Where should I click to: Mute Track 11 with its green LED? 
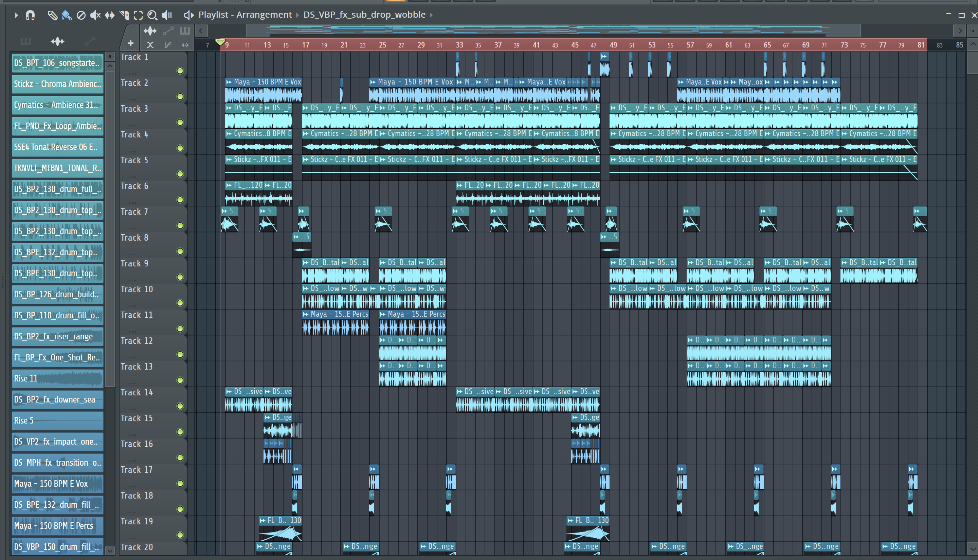click(x=180, y=329)
